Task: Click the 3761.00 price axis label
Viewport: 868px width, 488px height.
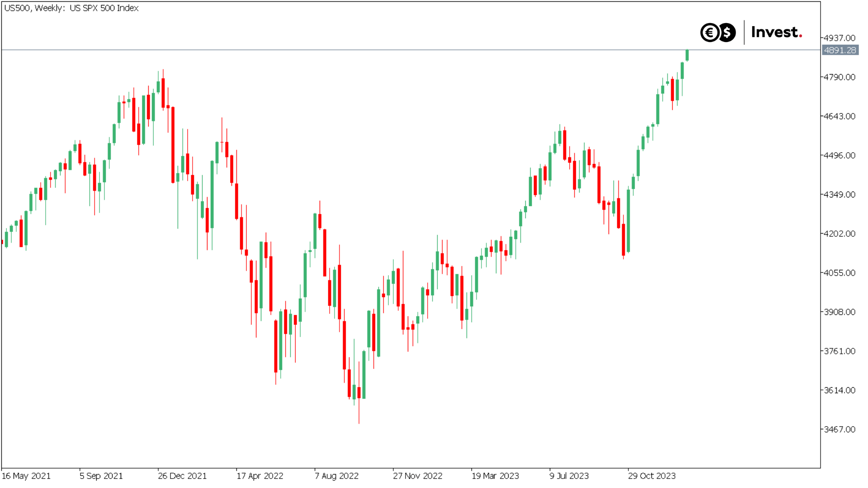Action: pyautogui.click(x=840, y=351)
